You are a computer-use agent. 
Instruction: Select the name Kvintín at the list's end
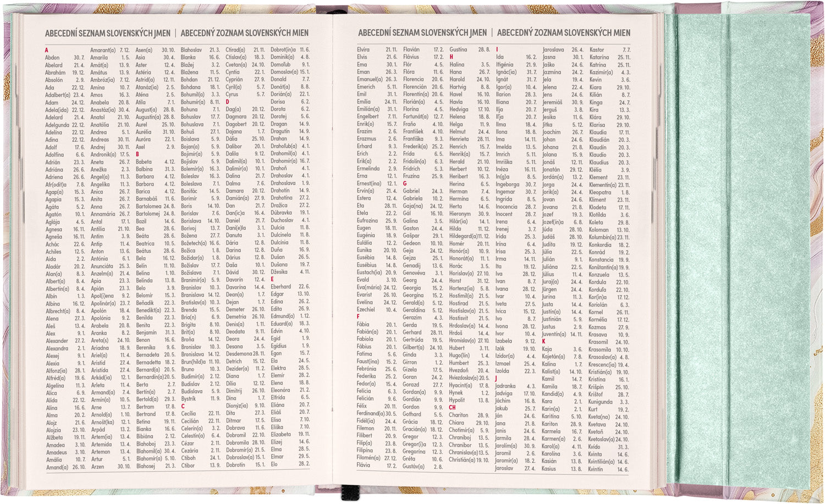pyautogui.click(x=595, y=469)
